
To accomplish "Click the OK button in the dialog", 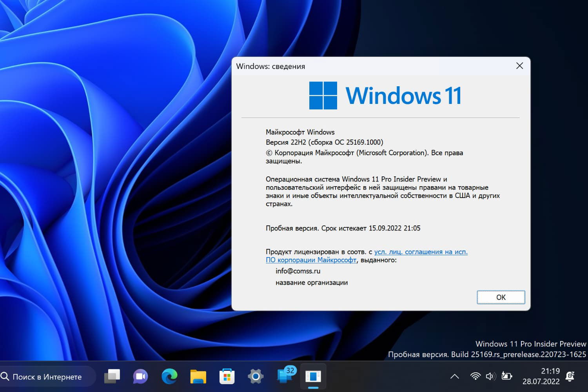I will coord(501,297).
